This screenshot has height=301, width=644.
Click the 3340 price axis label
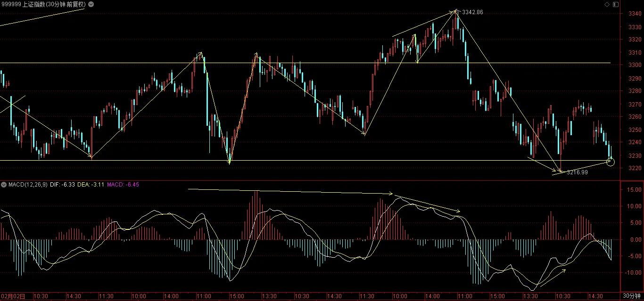(x=635, y=14)
